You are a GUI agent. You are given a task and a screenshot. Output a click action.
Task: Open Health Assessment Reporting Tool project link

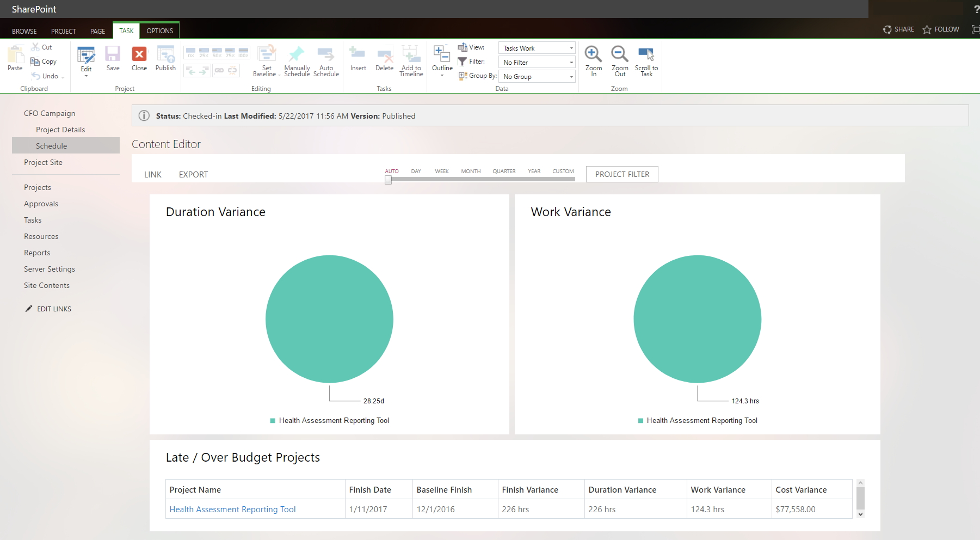232,510
